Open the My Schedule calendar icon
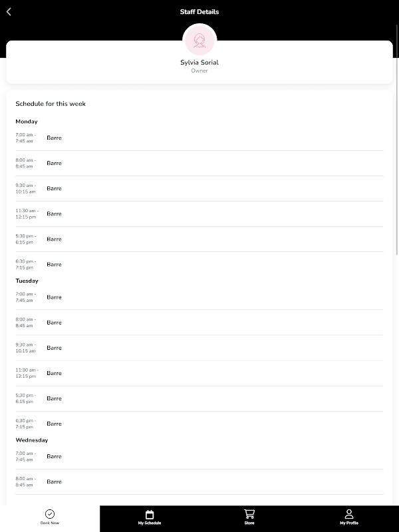The image size is (399, 532). click(150, 514)
